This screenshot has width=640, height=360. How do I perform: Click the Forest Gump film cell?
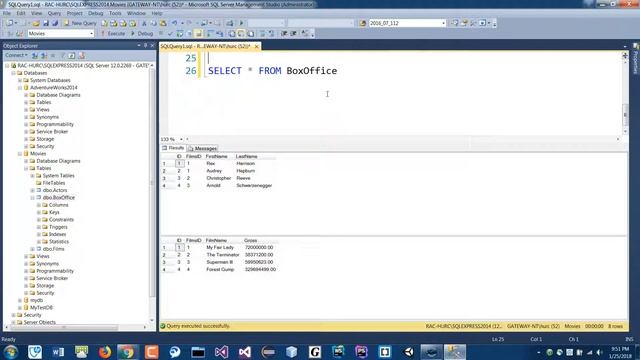220,270
